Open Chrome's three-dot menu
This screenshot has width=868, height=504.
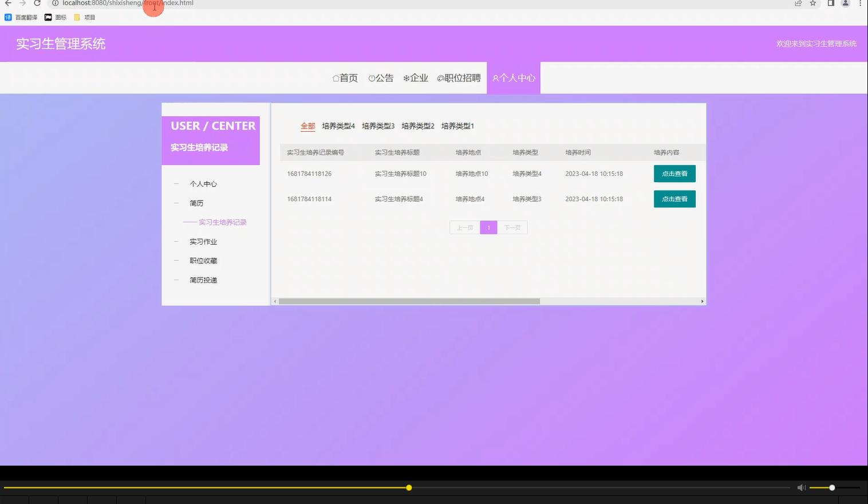pos(861,3)
